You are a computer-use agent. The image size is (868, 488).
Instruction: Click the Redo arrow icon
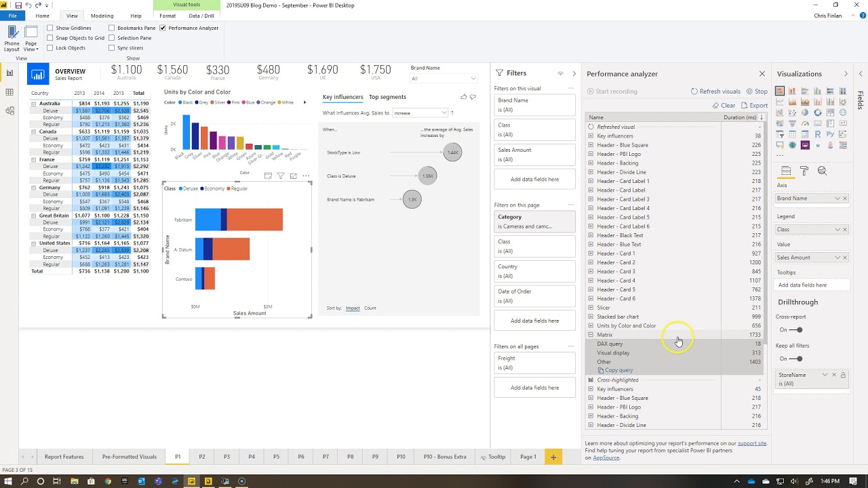tap(39, 5)
